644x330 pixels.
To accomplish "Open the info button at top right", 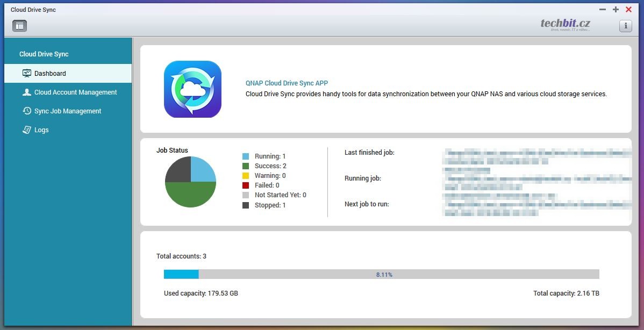I will click(x=625, y=26).
